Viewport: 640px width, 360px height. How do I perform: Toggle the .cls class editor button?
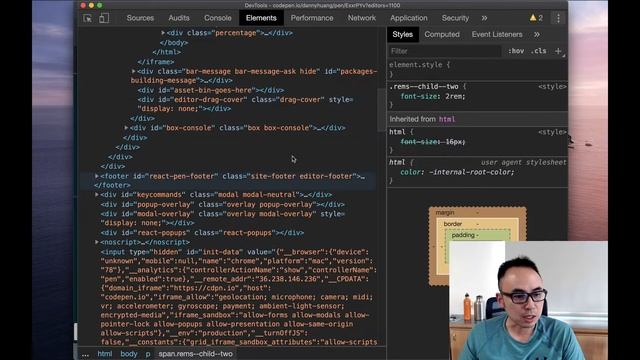coord(539,51)
